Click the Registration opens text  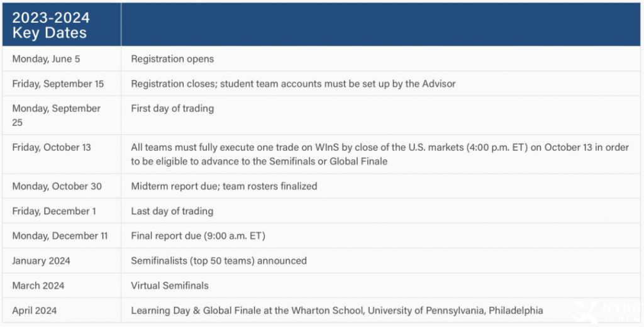click(172, 58)
